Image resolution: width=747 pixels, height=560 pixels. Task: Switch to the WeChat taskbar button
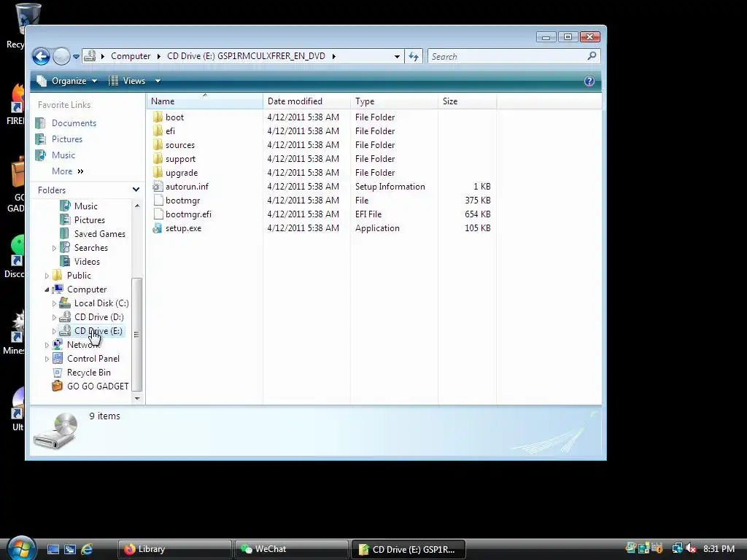tap(291, 549)
